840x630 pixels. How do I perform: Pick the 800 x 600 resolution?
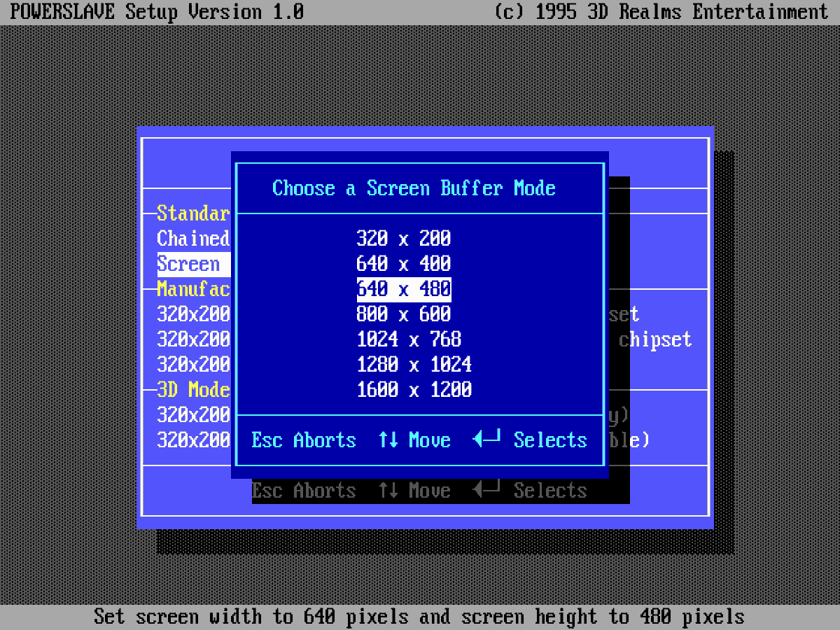[x=404, y=314]
